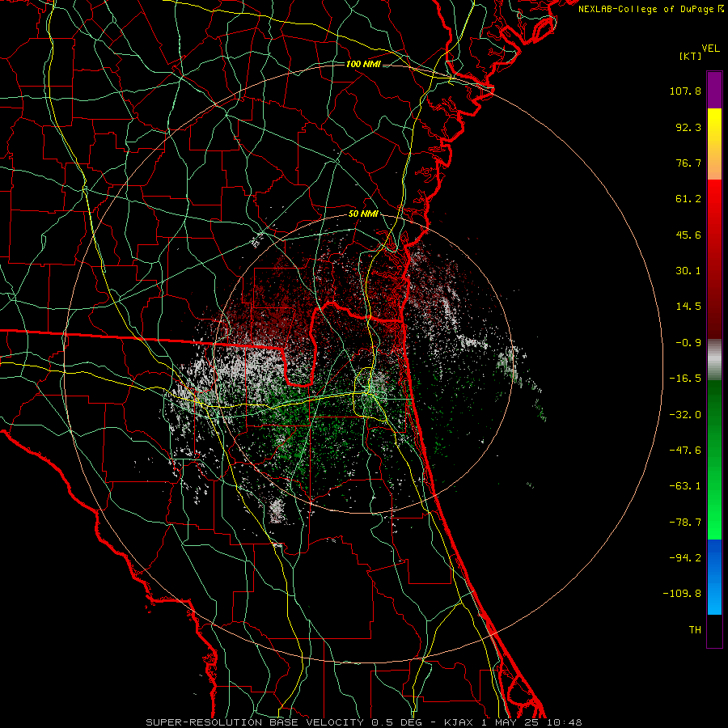Screen dimensions: 728x728
Task: Click the TH threshold label
Action: click(695, 629)
